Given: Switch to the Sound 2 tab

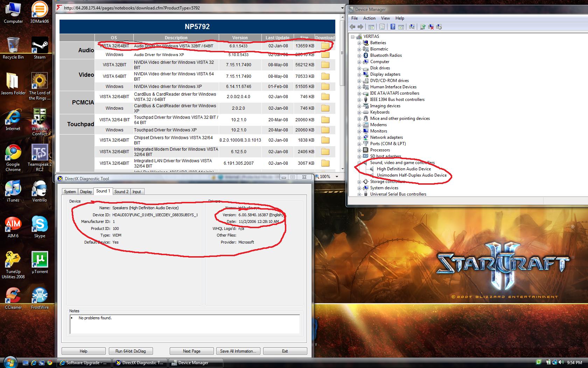Looking at the screenshot, I should click(x=121, y=192).
